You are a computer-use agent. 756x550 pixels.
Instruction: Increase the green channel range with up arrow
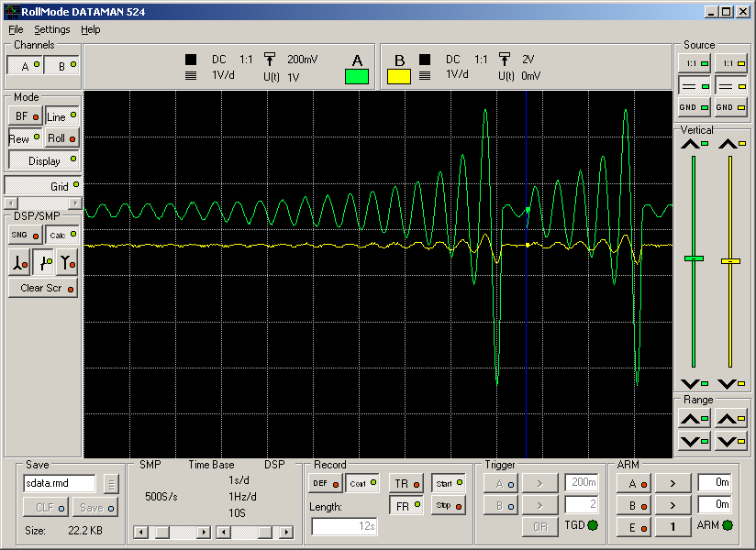point(694,419)
